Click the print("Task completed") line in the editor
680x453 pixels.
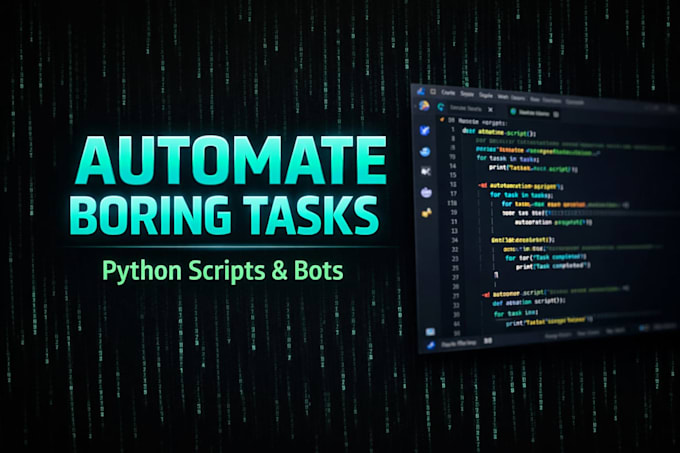pyautogui.click(x=553, y=266)
